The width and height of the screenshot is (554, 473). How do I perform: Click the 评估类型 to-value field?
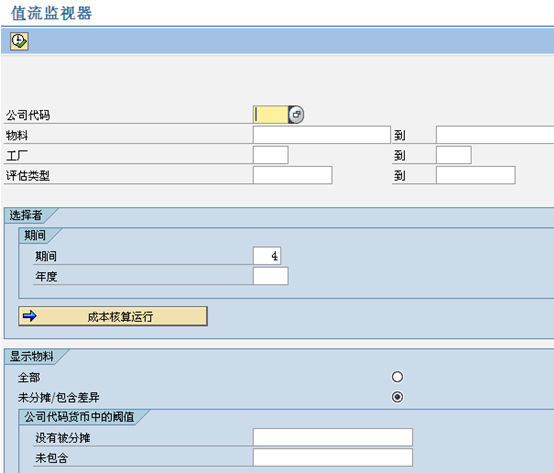[476, 175]
